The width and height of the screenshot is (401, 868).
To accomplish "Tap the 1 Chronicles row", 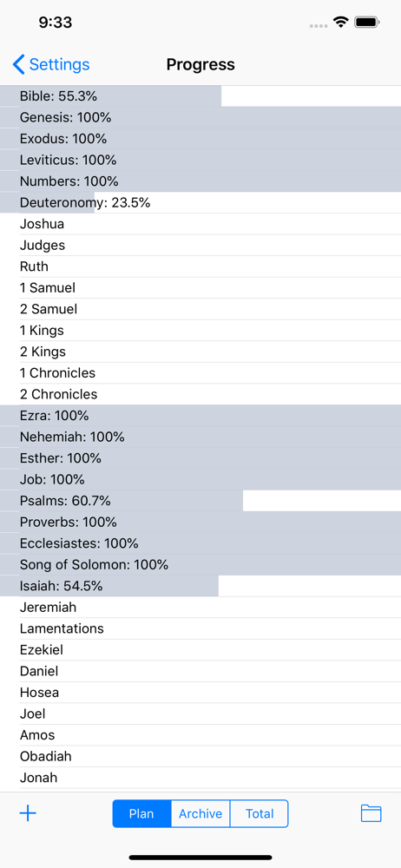I will pos(200,373).
